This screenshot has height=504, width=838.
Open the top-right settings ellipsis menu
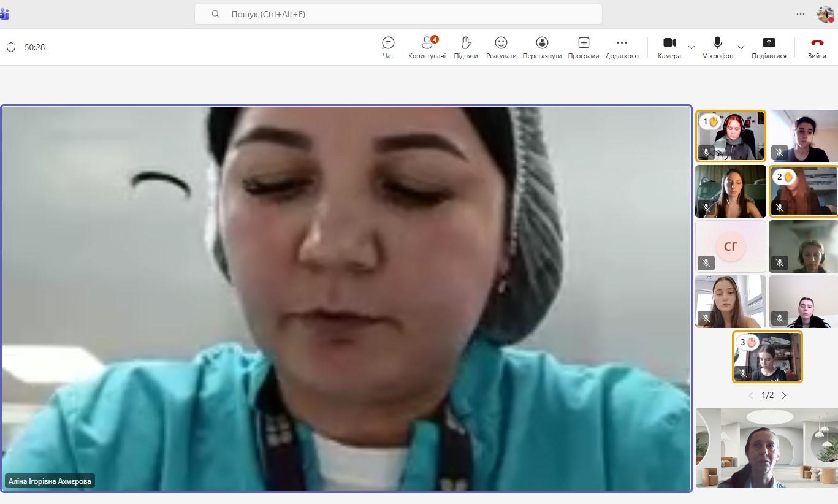tap(801, 14)
